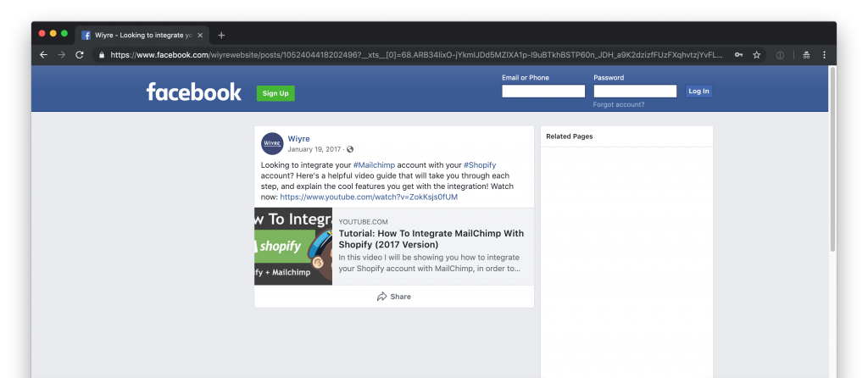Screen dimensions: 868x378
Task: Click the Shopify Mailchimp video thumbnail
Action: pos(293,247)
